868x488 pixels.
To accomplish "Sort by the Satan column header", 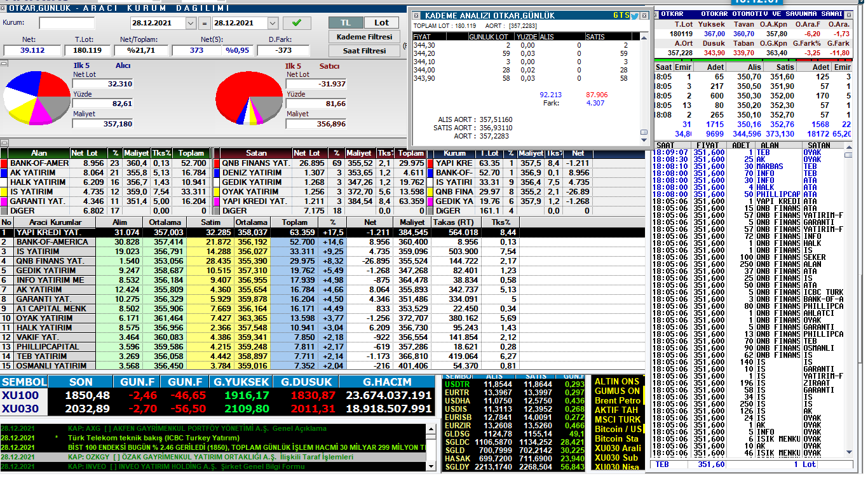I will pos(256,153).
